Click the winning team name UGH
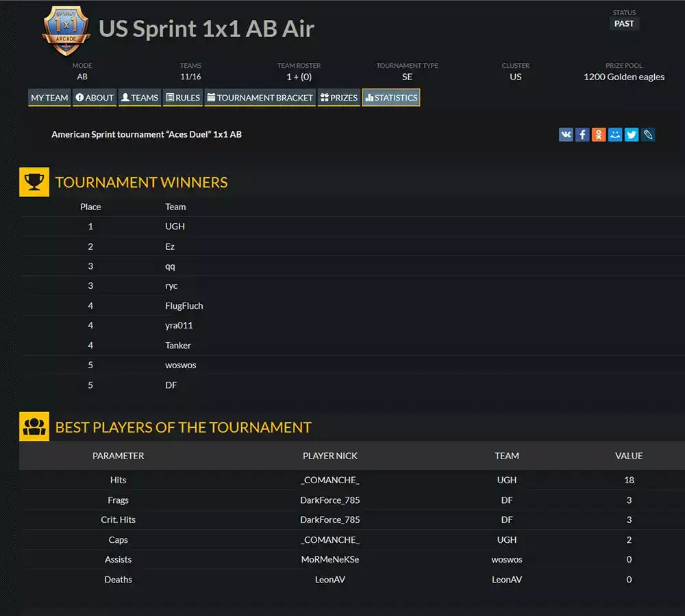The image size is (685, 616). click(x=175, y=227)
